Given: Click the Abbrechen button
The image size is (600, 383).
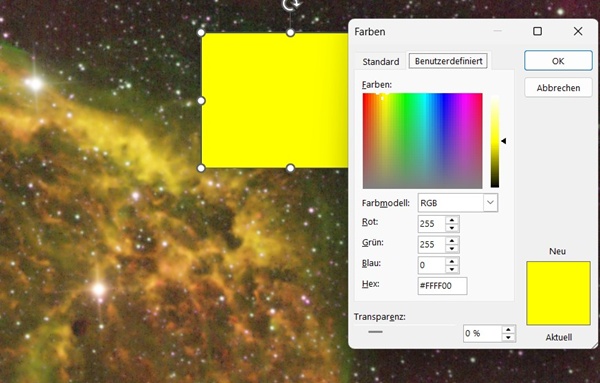Looking at the screenshot, I should click(x=558, y=88).
